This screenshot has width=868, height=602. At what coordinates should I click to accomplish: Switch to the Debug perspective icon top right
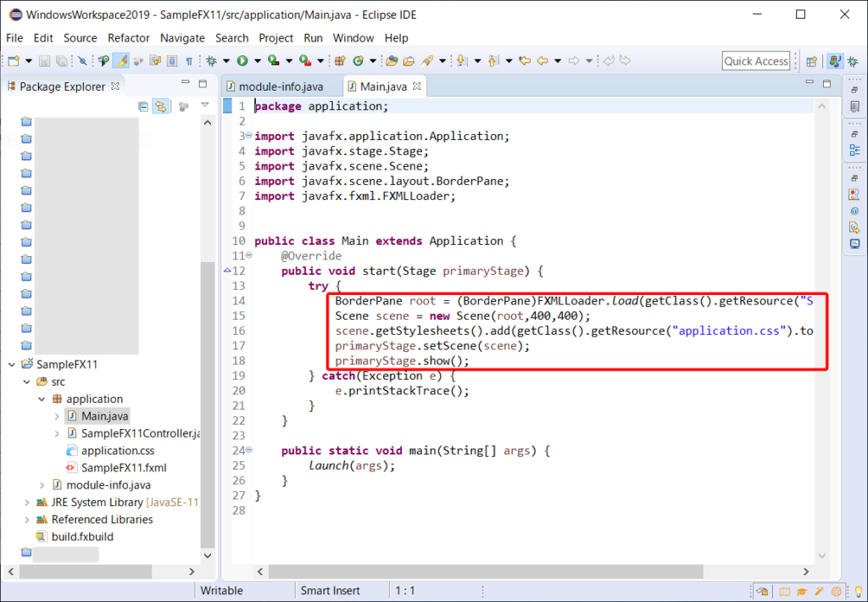coord(853,62)
